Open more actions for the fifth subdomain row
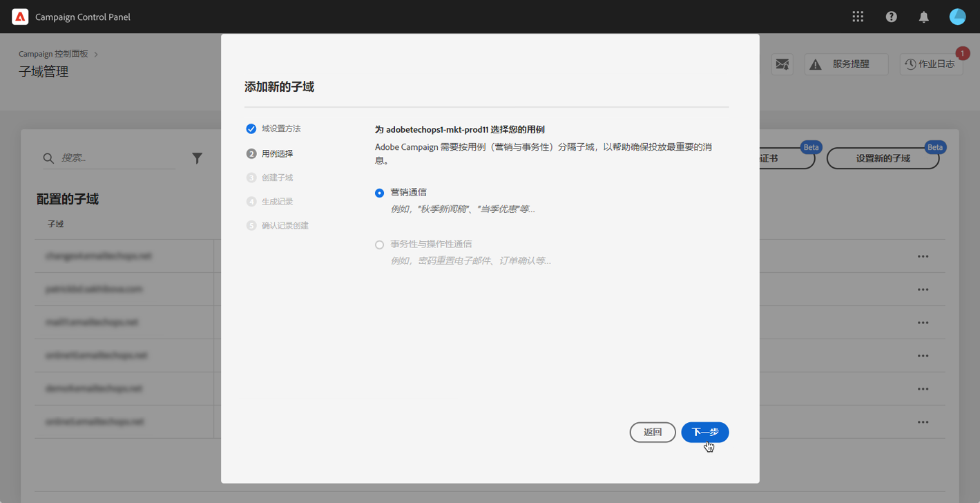Screen dimensions: 980x503 923,389
